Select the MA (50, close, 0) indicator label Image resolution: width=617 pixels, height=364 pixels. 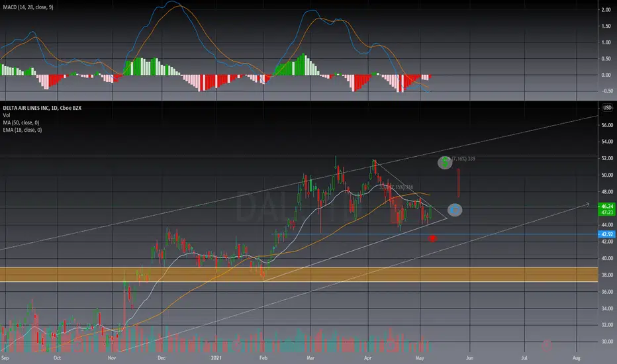(x=21, y=122)
